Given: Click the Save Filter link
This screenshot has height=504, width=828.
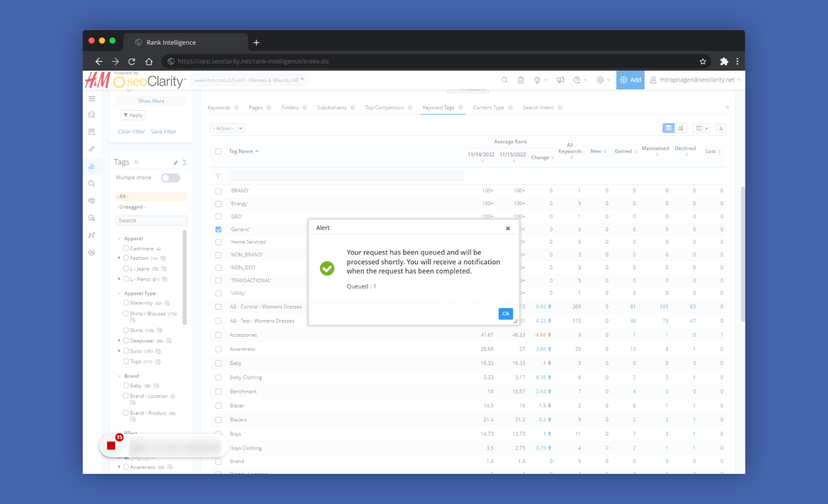Looking at the screenshot, I should click(164, 132).
